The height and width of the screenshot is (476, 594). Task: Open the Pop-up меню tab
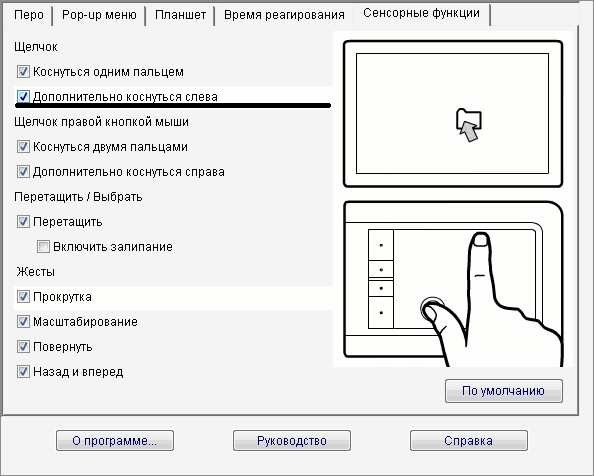tap(99, 15)
